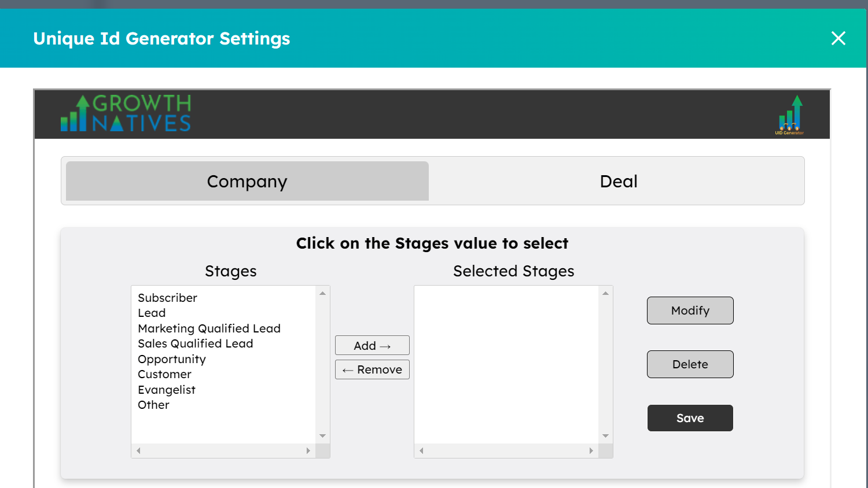Screen dimensions: 868x488
Task: Select the Marketing Qualified Lead stage
Action: (209, 328)
